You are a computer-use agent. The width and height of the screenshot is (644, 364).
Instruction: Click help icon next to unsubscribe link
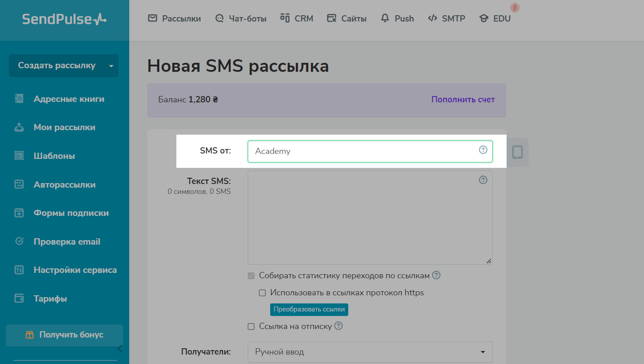coord(339,326)
